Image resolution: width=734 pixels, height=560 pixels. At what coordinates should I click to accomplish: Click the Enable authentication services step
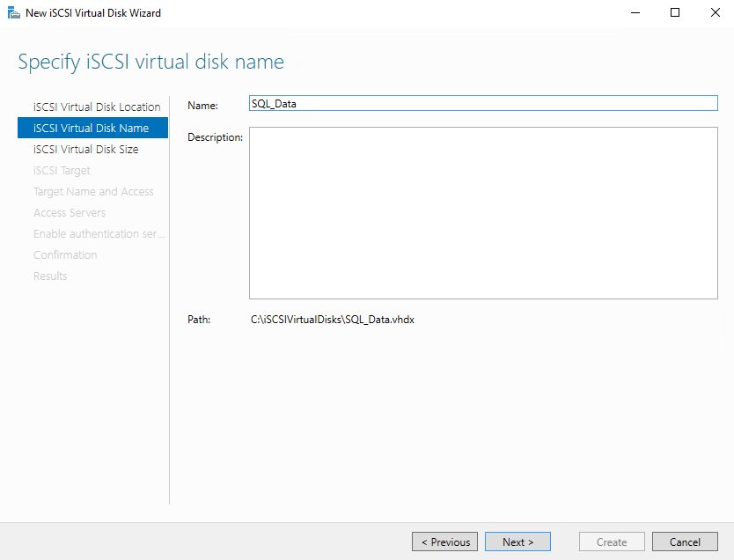point(99,234)
